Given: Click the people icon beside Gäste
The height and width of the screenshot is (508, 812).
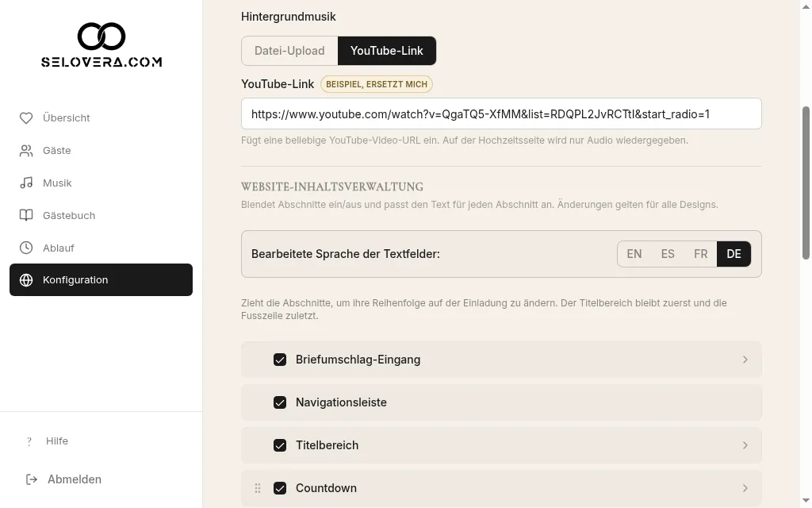Looking at the screenshot, I should click(26, 150).
